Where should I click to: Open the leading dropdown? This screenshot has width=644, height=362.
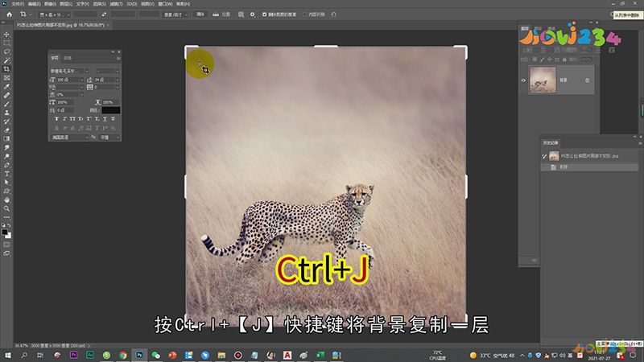[x=107, y=80]
